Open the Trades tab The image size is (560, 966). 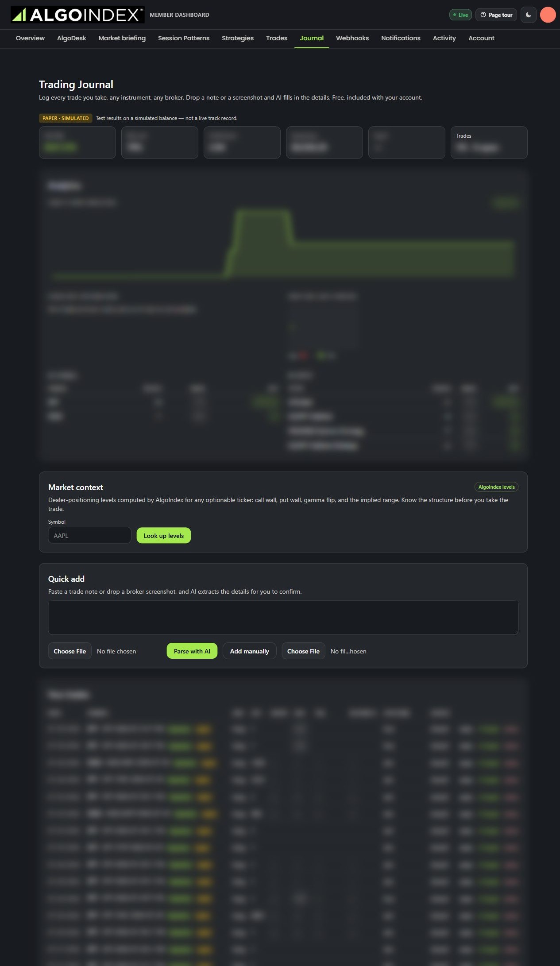277,38
